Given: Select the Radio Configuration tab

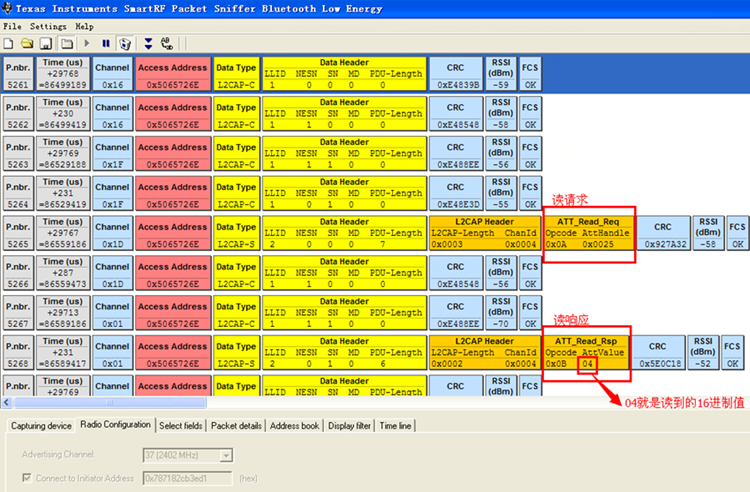Looking at the screenshot, I should point(115,425).
